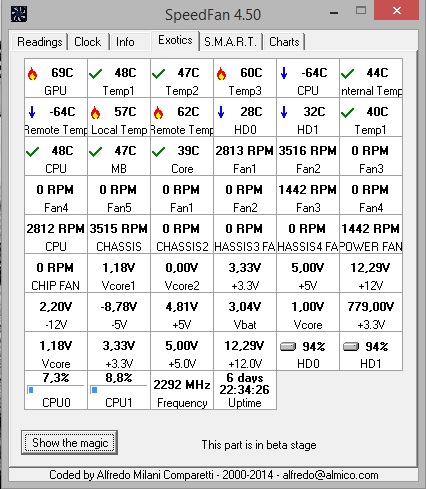
Task: Click the flame icon beside GPU 69C
Action: pyautogui.click(x=32, y=74)
